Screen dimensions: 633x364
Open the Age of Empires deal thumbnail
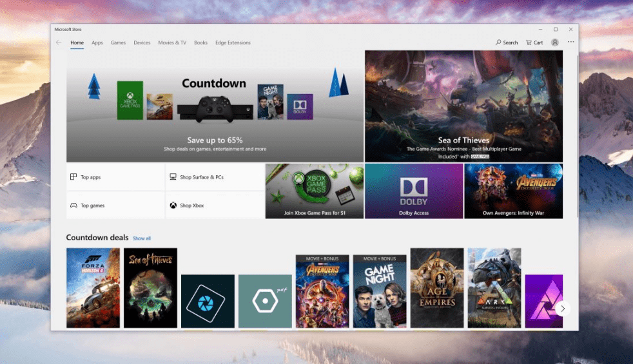coord(437,287)
